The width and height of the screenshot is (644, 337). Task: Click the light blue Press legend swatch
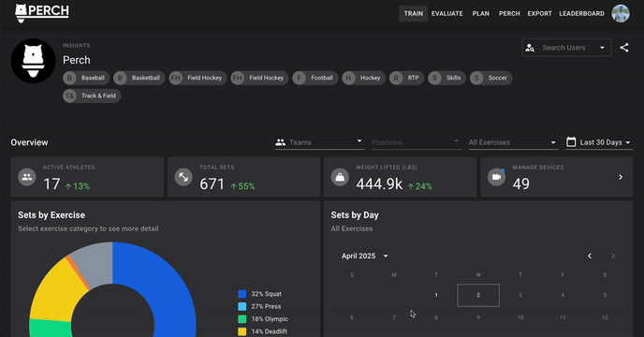click(x=242, y=307)
